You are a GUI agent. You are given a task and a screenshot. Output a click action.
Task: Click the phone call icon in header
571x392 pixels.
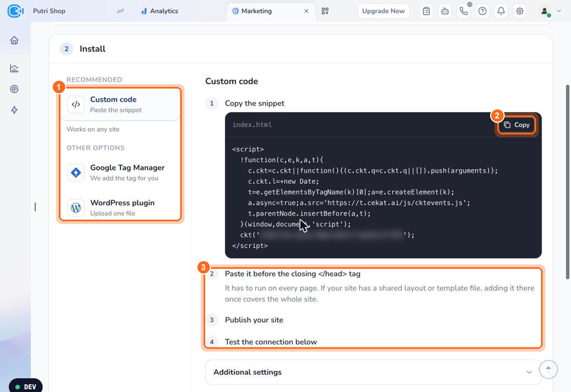pos(464,11)
